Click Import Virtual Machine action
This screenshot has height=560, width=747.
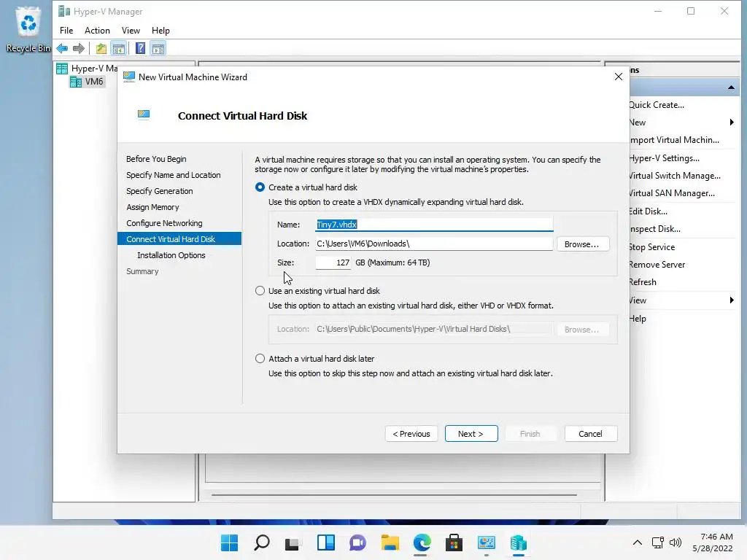674,140
